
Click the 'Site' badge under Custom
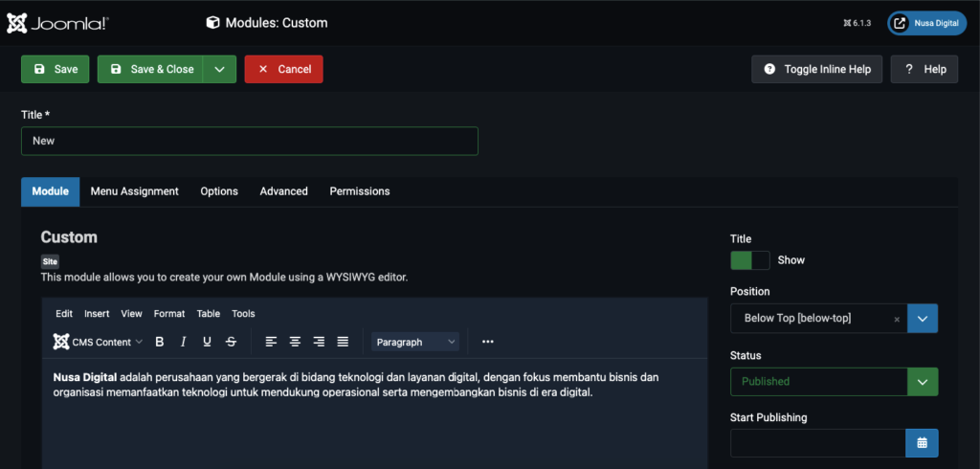pos(50,262)
